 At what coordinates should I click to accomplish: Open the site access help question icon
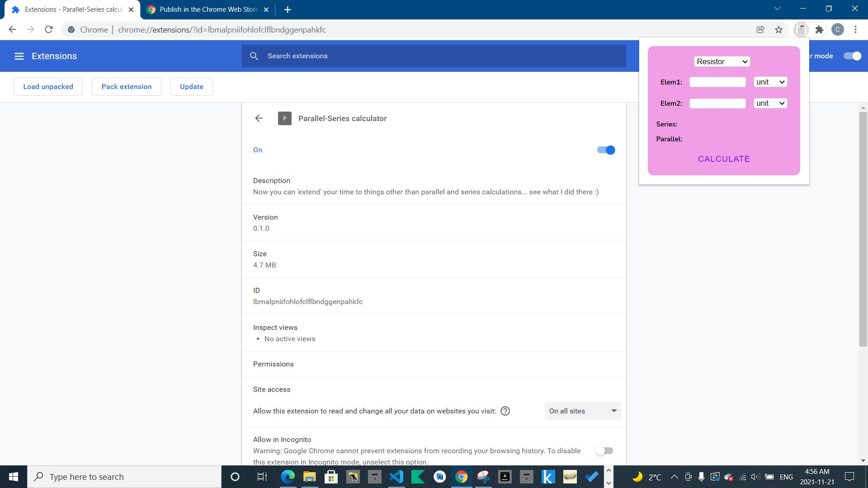coord(505,411)
